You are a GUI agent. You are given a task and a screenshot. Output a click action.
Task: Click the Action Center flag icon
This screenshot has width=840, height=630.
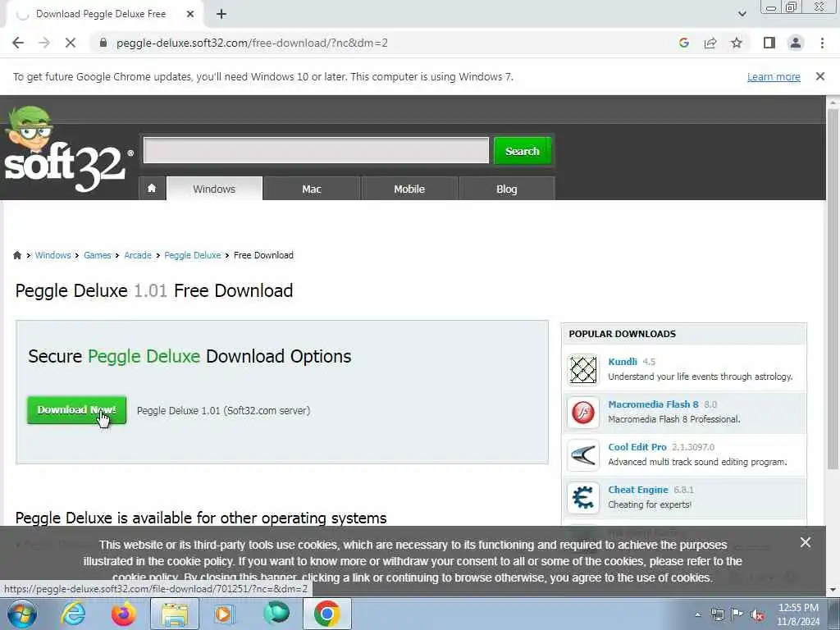coord(737,615)
